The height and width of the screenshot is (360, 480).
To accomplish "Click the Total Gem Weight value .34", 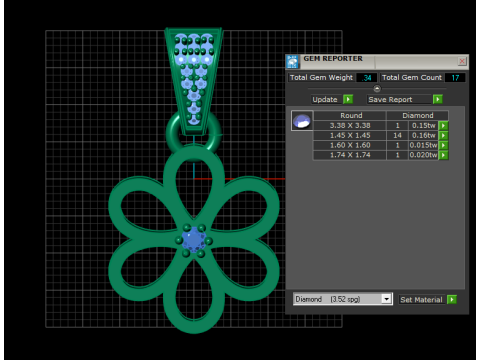I will point(367,78).
